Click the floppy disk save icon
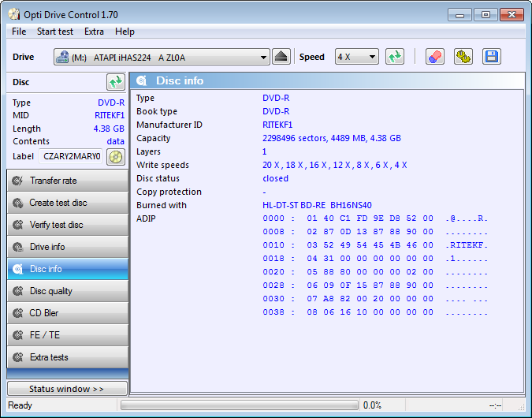The image size is (532, 418). [x=492, y=57]
